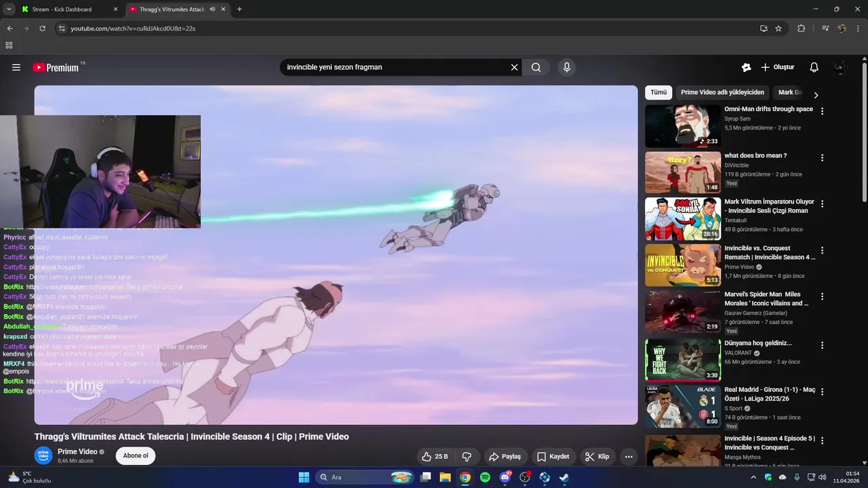View site information icon in address bar
Screen dimensions: 868x488
[x=62, y=28]
